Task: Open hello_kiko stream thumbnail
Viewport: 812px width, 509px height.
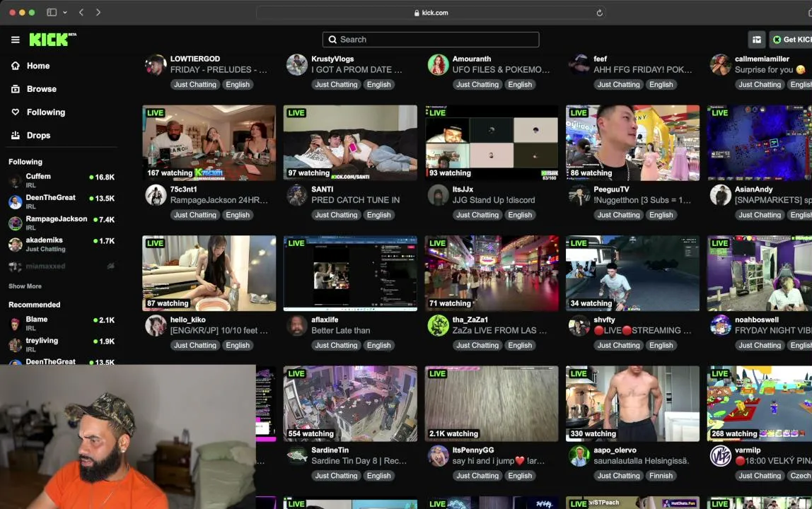Action: click(209, 274)
